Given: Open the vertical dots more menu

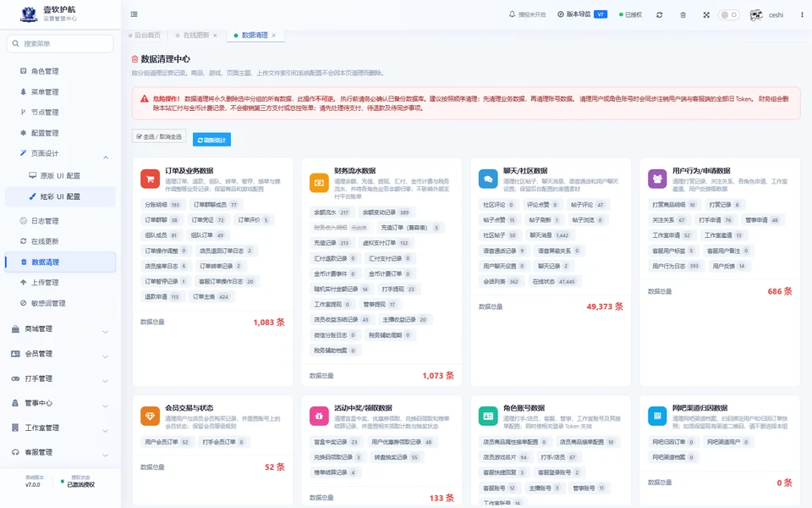Looking at the screenshot, I should (x=802, y=15).
